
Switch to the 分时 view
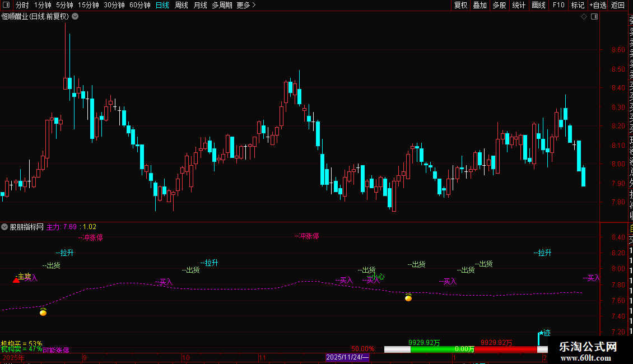pos(22,5)
